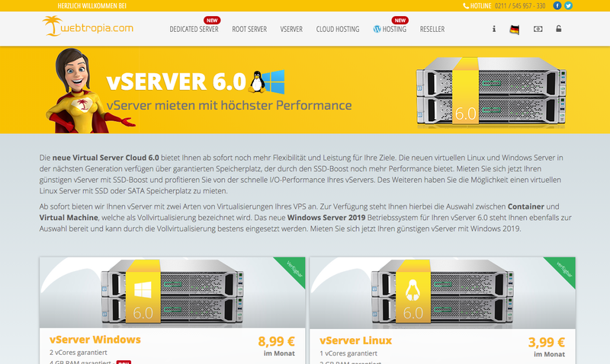The height and width of the screenshot is (364, 610).
Task: Click bold 'Windows Server 2019' text
Action: coord(326,218)
